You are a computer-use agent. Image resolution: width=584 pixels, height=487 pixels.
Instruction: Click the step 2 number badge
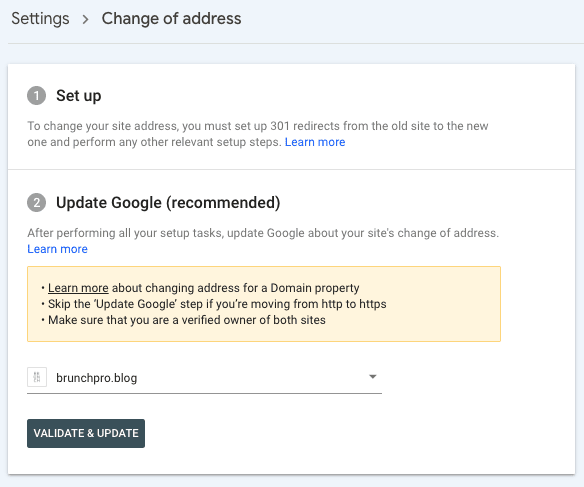(x=36, y=203)
